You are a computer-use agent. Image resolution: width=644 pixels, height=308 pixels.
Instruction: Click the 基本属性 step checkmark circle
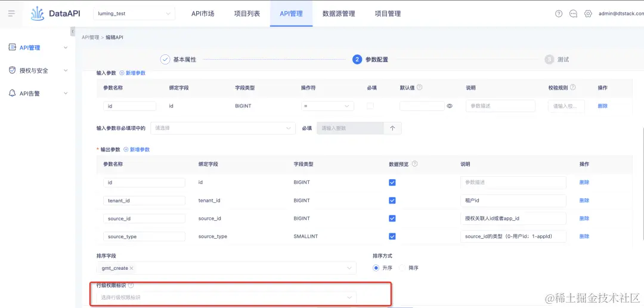(x=165, y=60)
